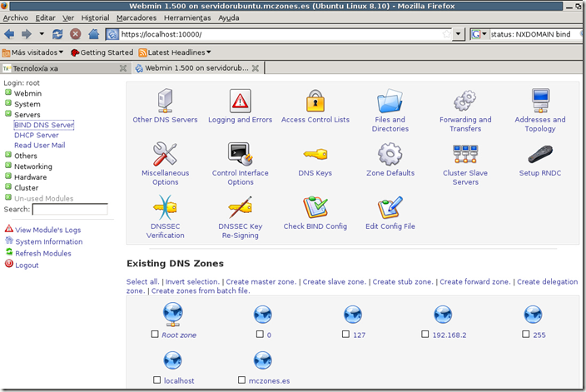Close the Webmin 1.500 tab
Image resolution: width=586 pixels, height=392 pixels.
(x=256, y=68)
